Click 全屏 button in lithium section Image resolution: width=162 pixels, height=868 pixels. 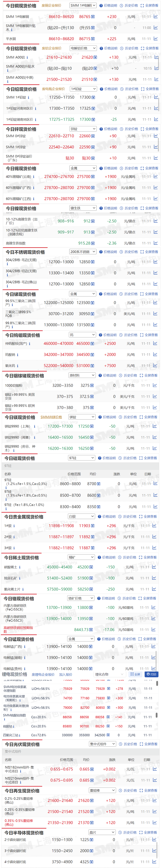tap(135, 674)
